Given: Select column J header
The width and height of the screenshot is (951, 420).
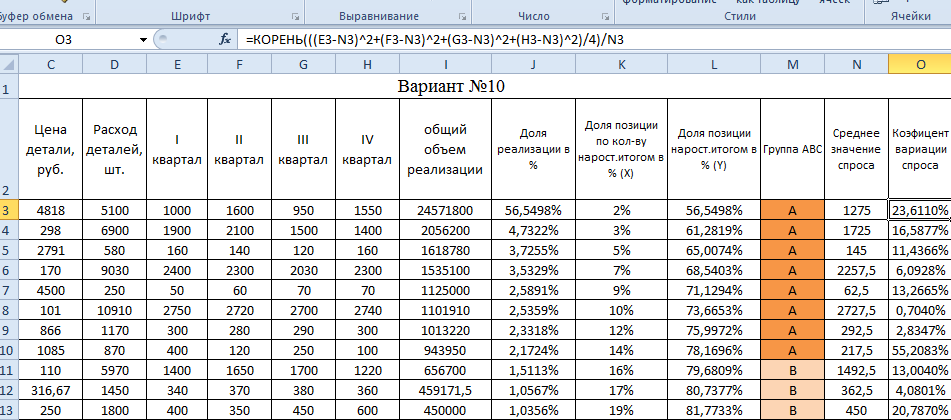Looking at the screenshot, I should click(x=533, y=64).
